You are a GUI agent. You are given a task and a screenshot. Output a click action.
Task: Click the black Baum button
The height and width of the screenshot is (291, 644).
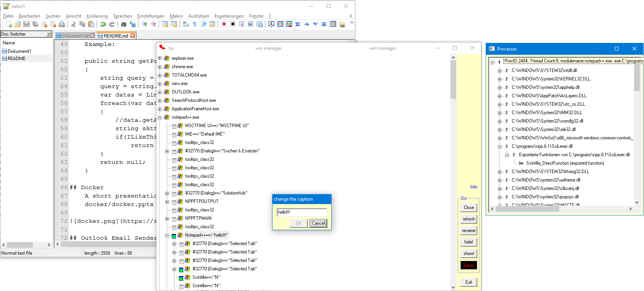(x=469, y=265)
